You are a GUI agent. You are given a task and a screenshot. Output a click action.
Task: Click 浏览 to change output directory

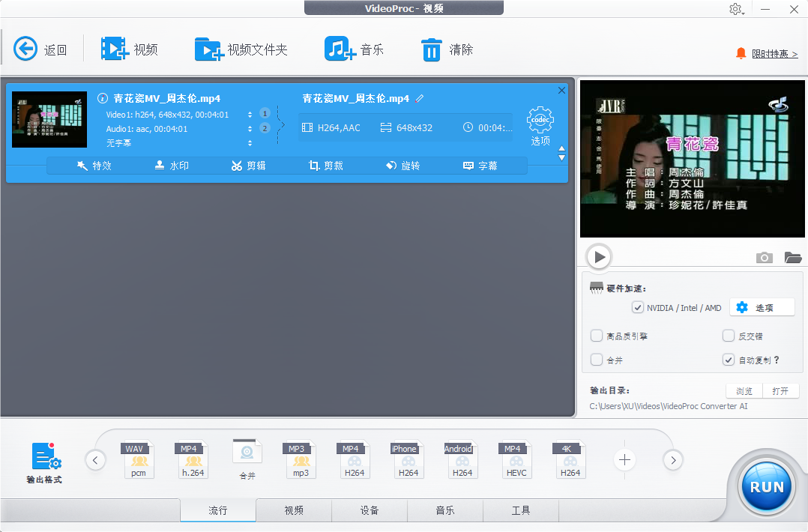(743, 390)
